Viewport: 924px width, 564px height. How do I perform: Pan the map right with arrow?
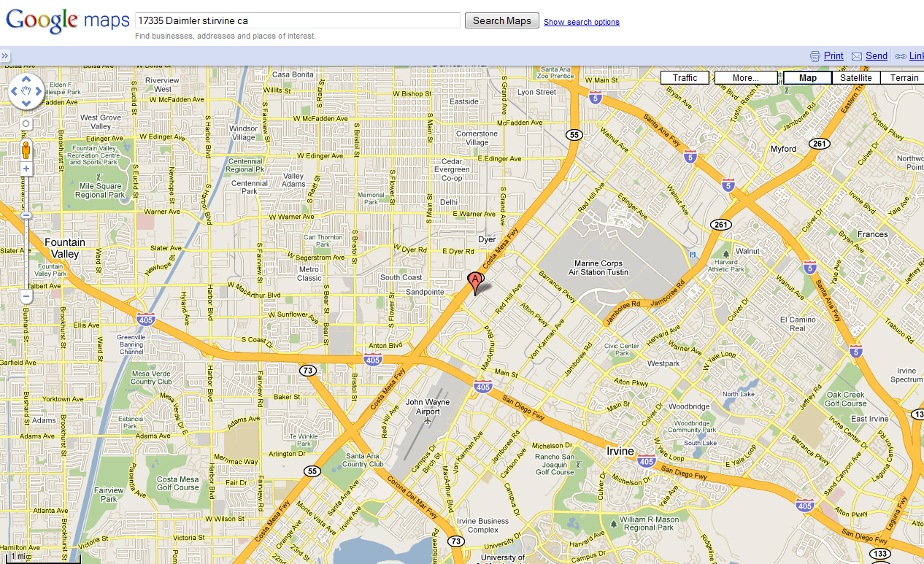tap(39, 91)
